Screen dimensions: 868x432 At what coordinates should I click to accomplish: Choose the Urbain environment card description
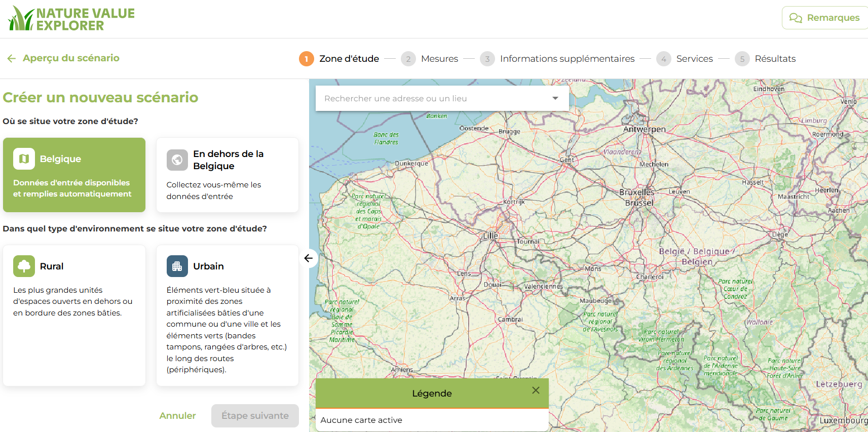coord(227,330)
